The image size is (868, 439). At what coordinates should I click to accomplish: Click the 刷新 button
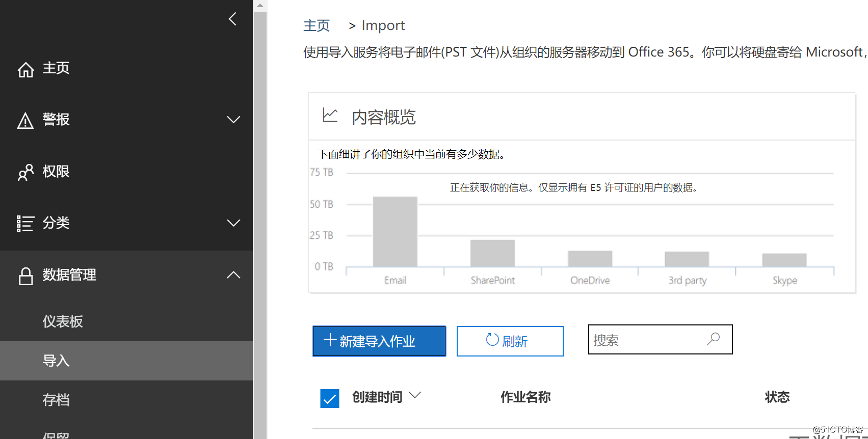(510, 341)
